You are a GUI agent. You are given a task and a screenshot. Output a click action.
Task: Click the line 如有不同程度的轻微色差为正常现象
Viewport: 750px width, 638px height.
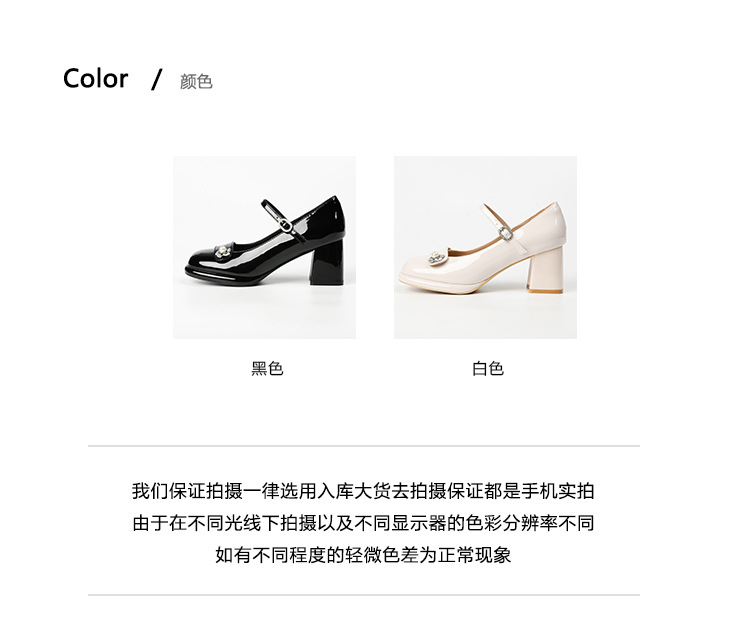(363, 555)
